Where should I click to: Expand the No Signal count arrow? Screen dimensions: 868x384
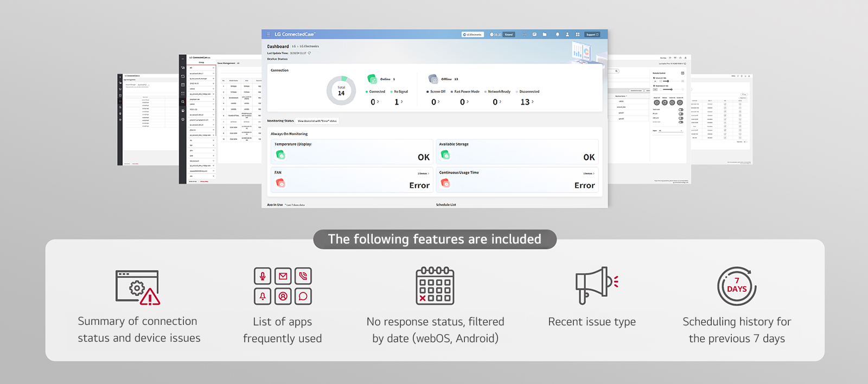tap(401, 102)
